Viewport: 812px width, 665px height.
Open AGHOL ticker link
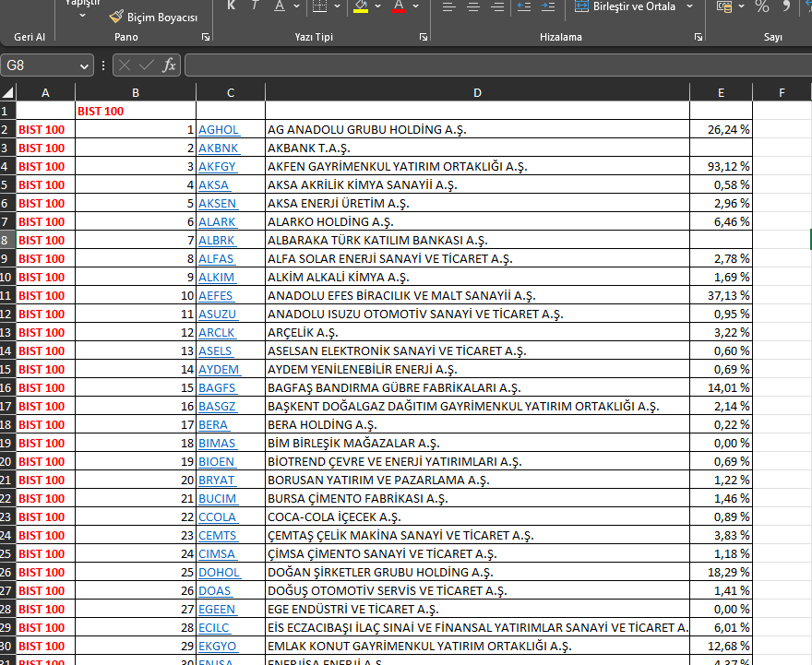[x=219, y=129]
